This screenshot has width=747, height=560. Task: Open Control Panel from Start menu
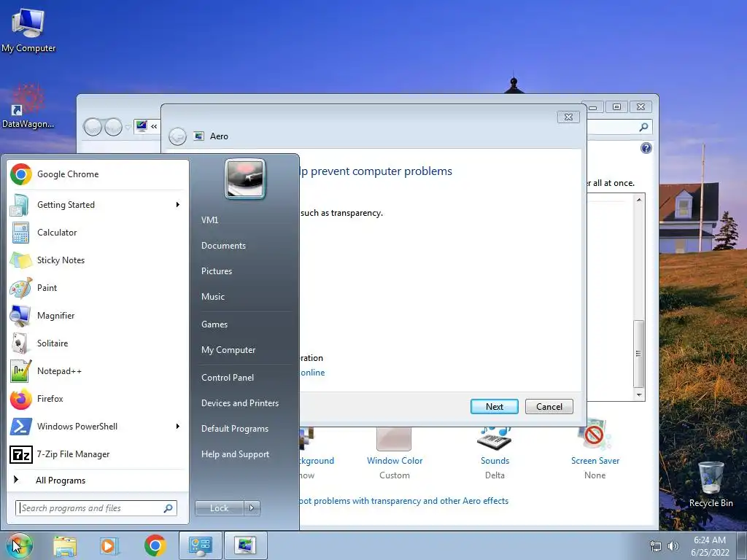click(x=228, y=378)
